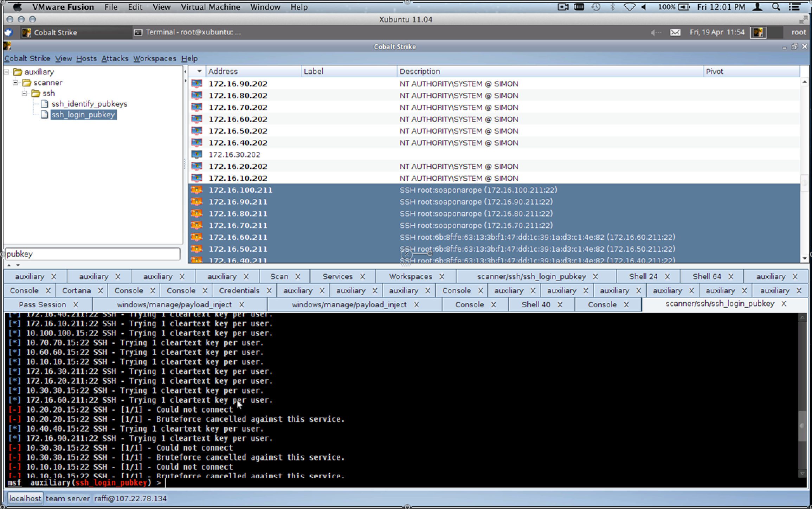
Task: Close the Cortana tab
Action: 100,291
